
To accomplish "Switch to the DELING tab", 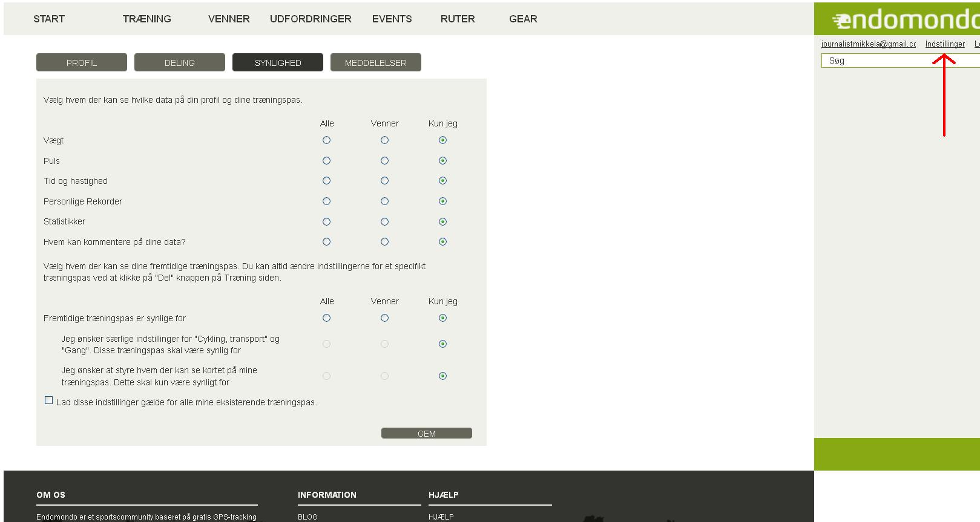I will (x=180, y=62).
